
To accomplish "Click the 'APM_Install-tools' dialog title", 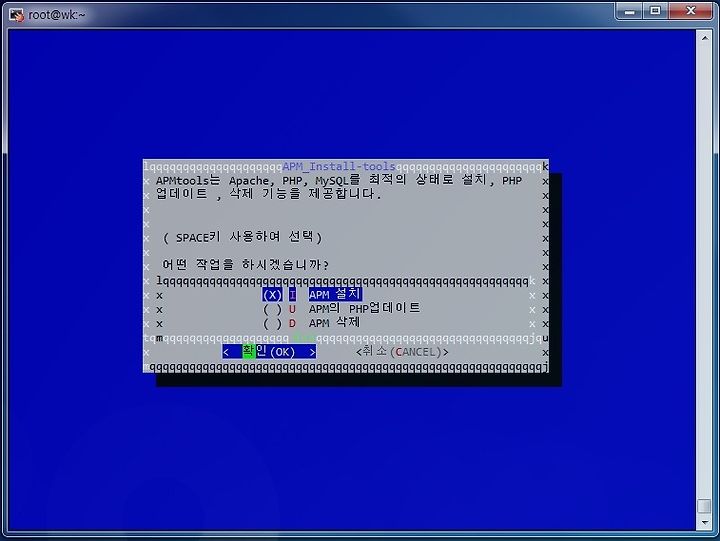I will pyautogui.click(x=339, y=166).
